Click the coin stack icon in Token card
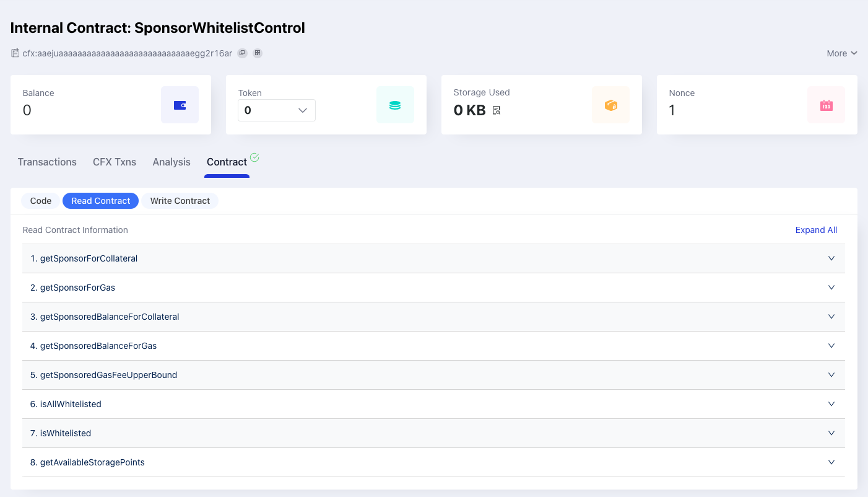This screenshot has width=868, height=497. [395, 105]
